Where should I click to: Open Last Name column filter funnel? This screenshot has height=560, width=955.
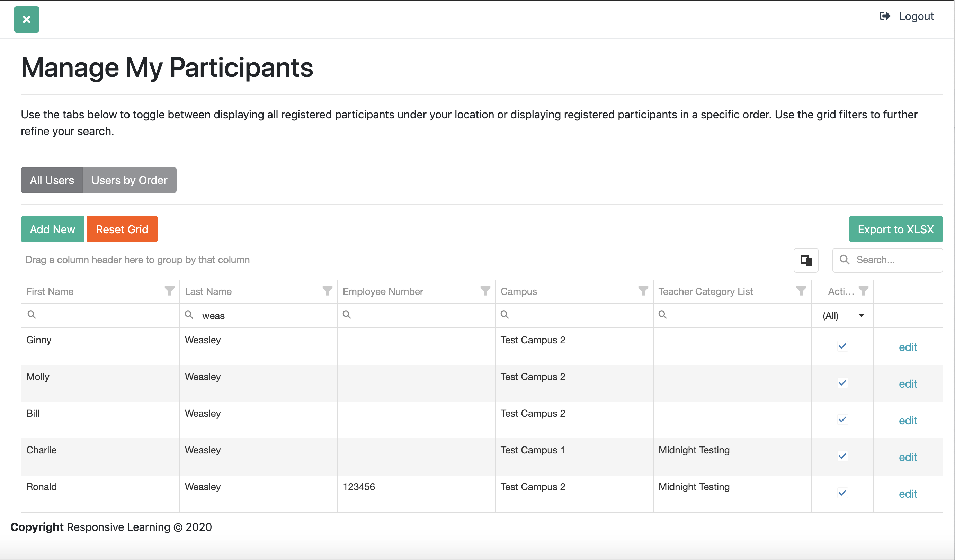tap(328, 291)
